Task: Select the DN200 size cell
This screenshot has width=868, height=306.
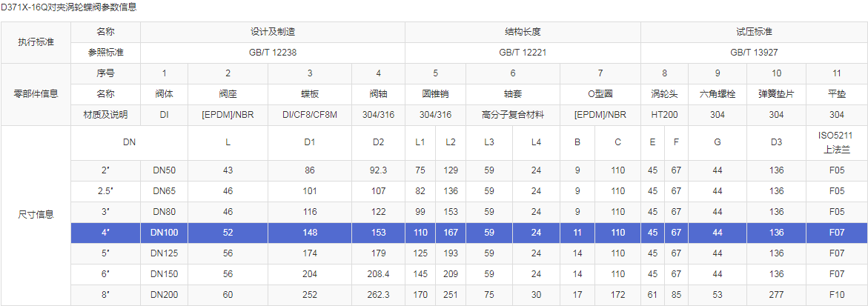Action: pos(164,295)
